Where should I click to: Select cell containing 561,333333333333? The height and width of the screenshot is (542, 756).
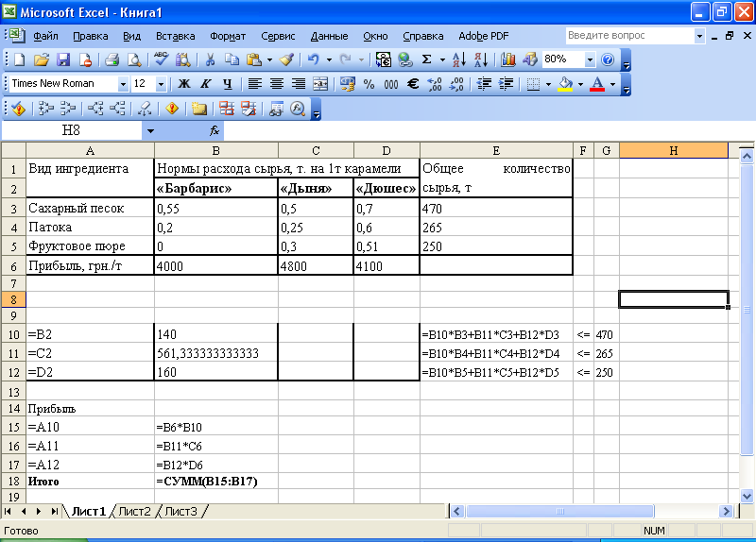(216, 353)
